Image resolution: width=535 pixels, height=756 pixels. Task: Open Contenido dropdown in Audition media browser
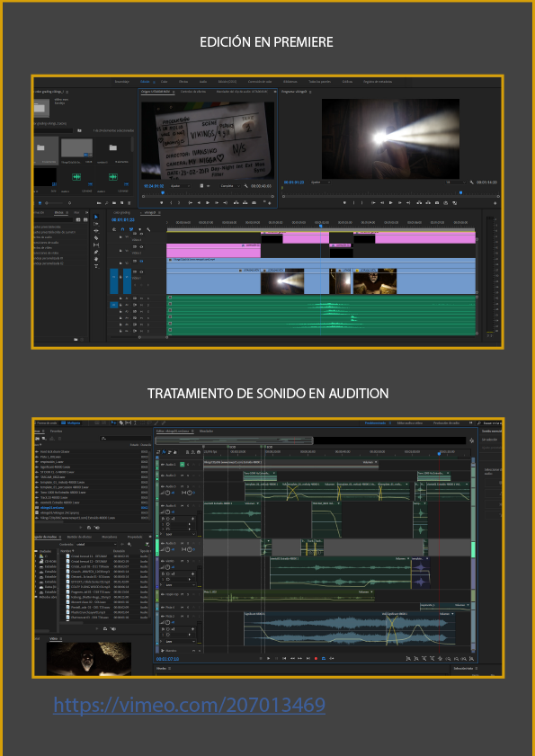click(96, 545)
